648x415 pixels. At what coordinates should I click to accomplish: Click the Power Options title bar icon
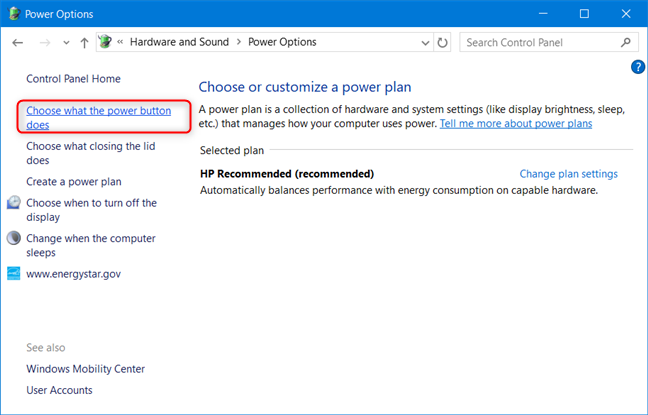(14, 14)
